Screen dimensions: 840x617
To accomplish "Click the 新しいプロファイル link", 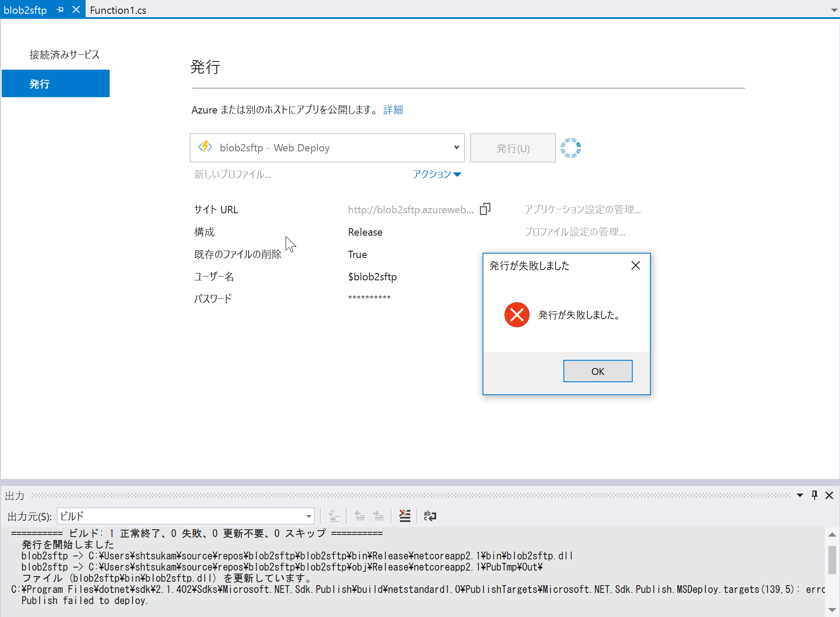I will (x=232, y=174).
